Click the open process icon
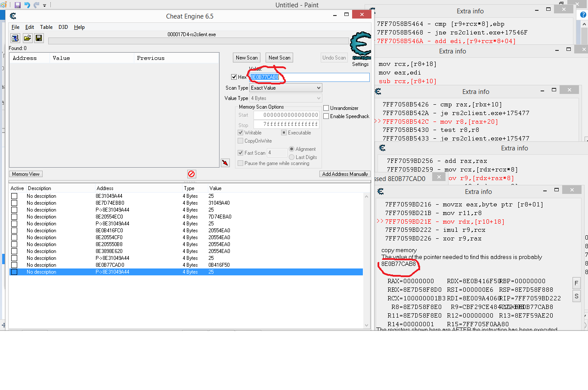 point(15,38)
